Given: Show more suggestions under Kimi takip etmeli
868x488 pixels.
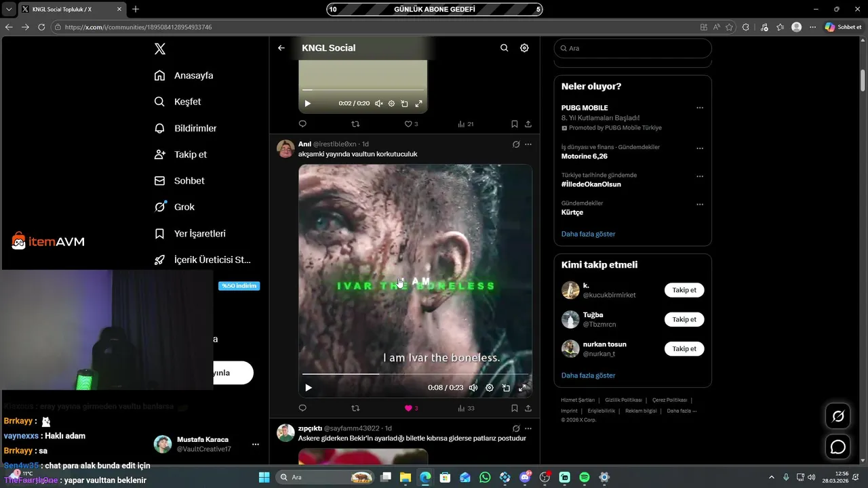Looking at the screenshot, I should 588,375.
